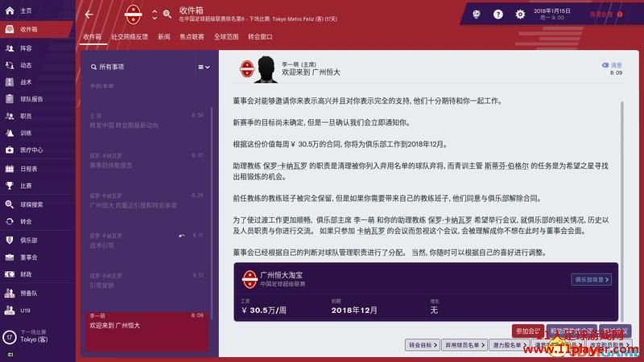Screen dimensions: 644x362
Task: Click the red 参加会议 button
Action: (x=528, y=331)
